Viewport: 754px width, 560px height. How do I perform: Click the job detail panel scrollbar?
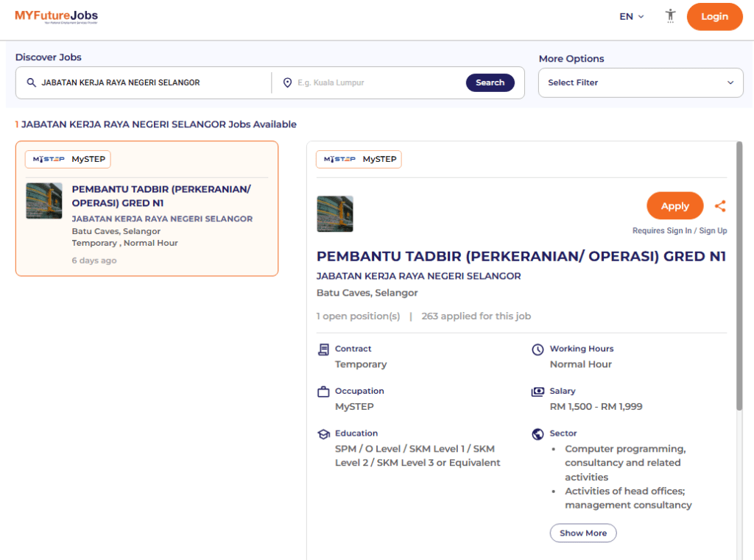click(x=739, y=277)
